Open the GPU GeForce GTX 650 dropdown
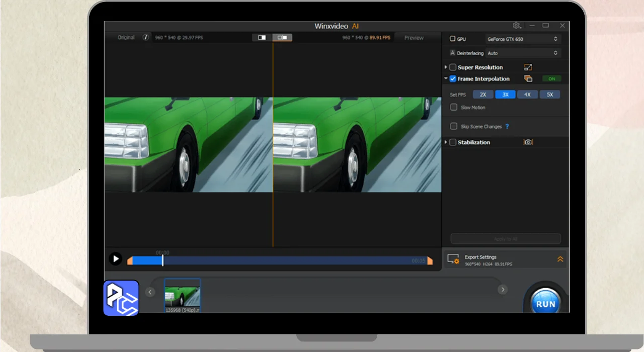 [523, 39]
